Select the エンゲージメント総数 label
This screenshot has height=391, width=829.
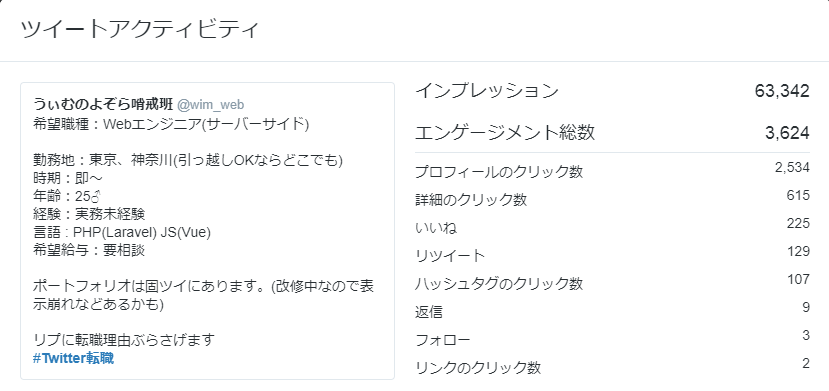tap(505, 132)
